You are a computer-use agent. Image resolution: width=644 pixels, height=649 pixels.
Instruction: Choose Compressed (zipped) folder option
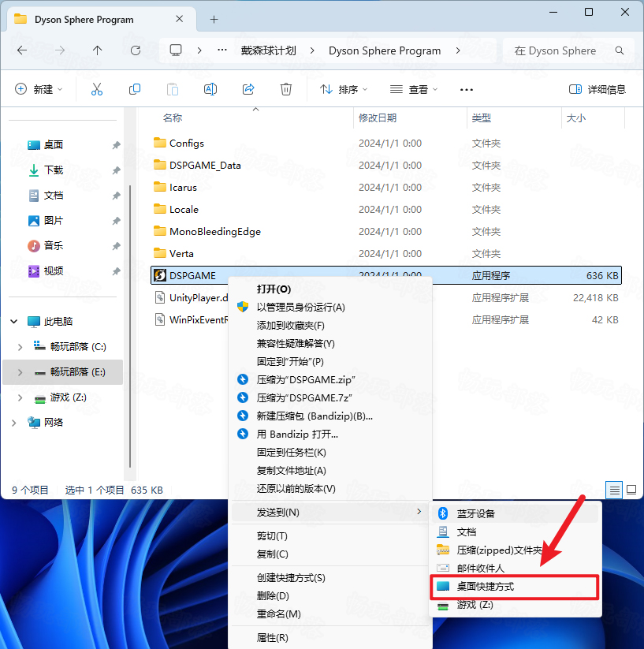coord(516,550)
